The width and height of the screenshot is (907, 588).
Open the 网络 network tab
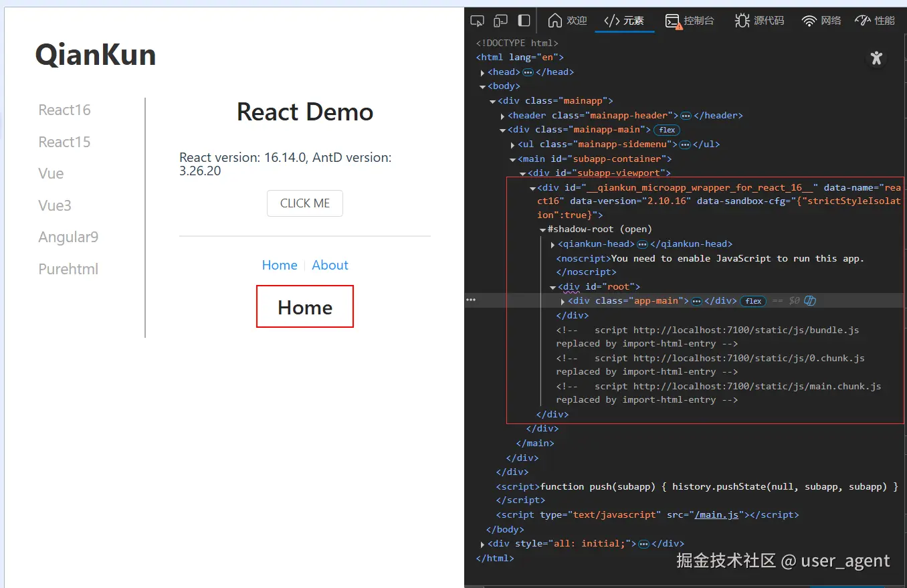tap(821, 21)
